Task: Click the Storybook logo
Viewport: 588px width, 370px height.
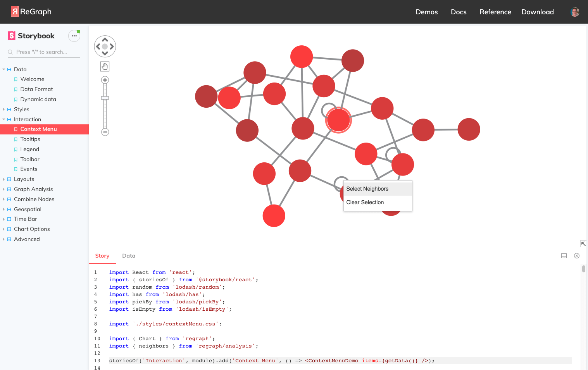Action: pyautogui.click(x=31, y=36)
